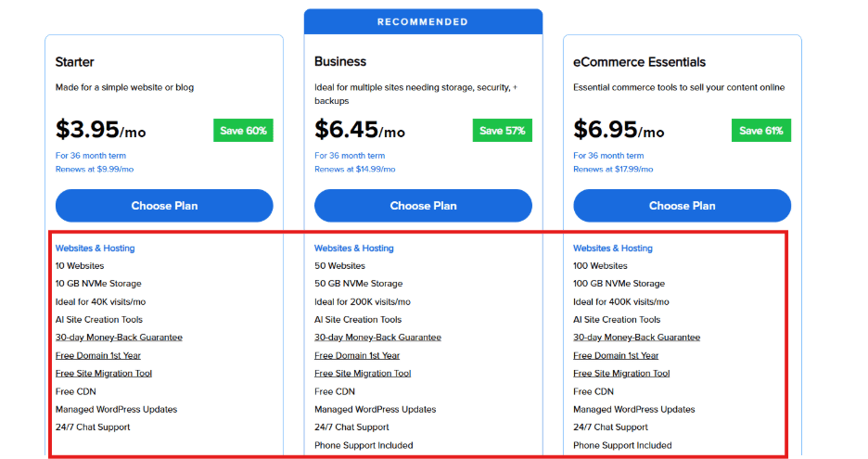Viewport: 868px width, 459px height.
Task: Click Starter Renews at $9.99/mo text
Action: coord(94,169)
